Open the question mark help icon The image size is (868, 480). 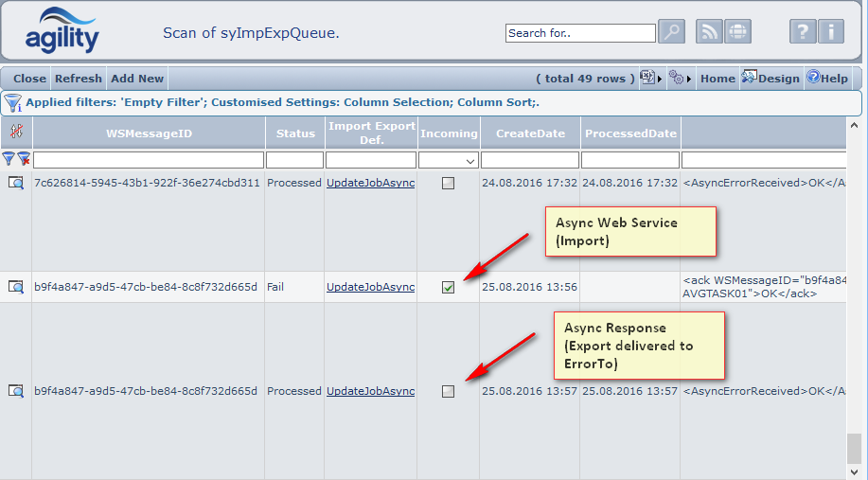pos(803,32)
